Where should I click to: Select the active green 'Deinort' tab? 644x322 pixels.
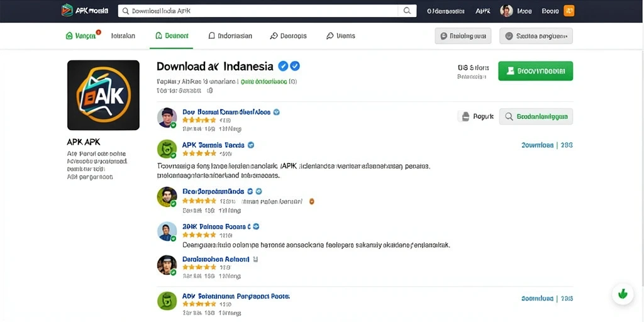pyautogui.click(x=172, y=36)
